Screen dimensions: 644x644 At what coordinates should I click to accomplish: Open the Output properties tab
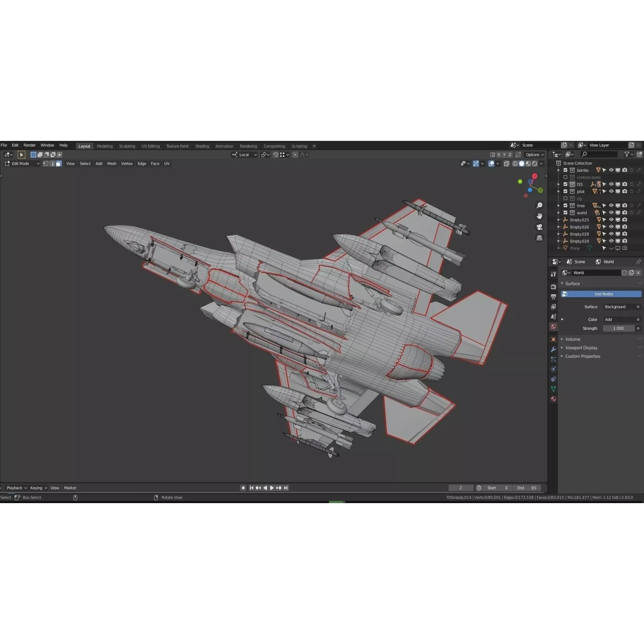(553, 297)
